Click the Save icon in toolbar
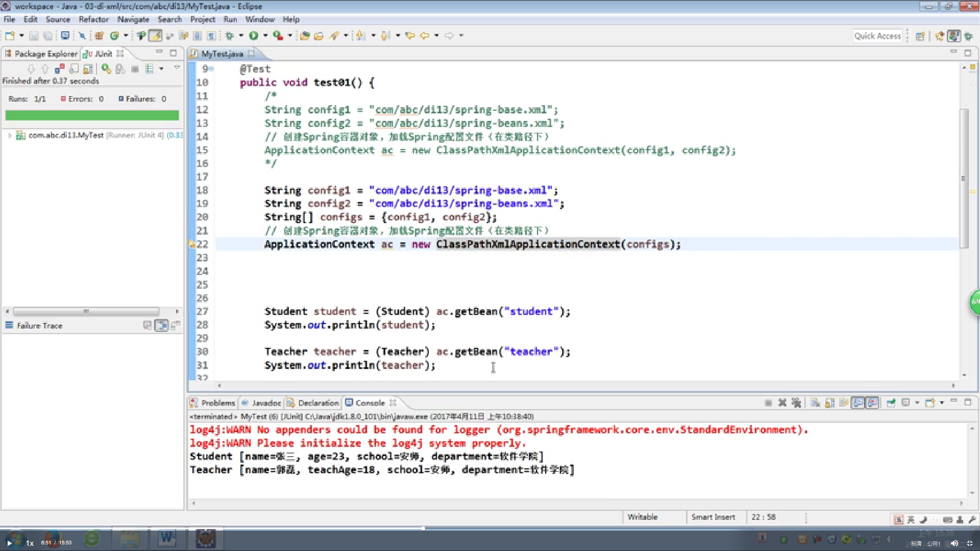The image size is (980, 551). (34, 36)
